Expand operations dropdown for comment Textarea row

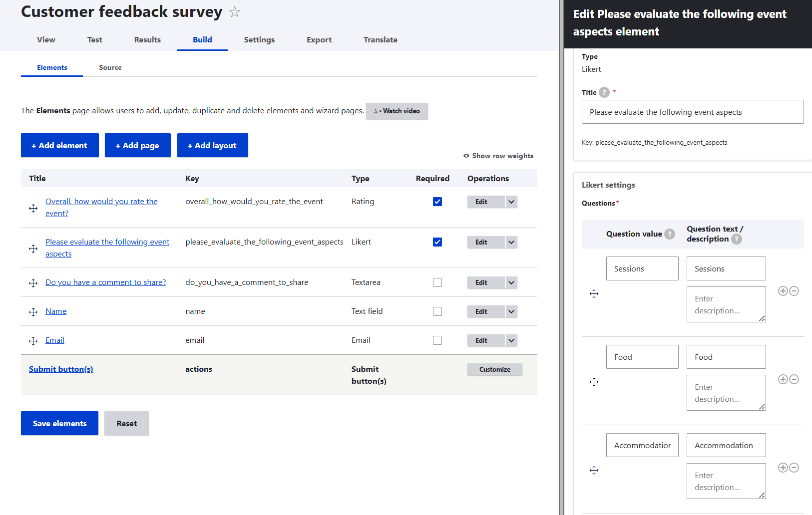(511, 282)
